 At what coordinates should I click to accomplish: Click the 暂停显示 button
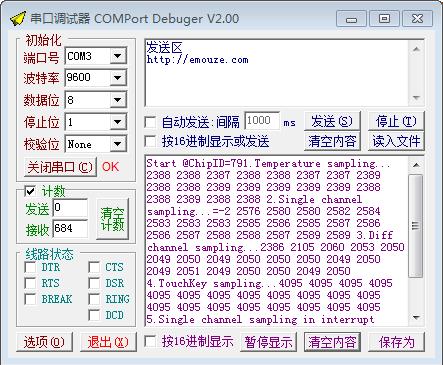click(x=268, y=342)
